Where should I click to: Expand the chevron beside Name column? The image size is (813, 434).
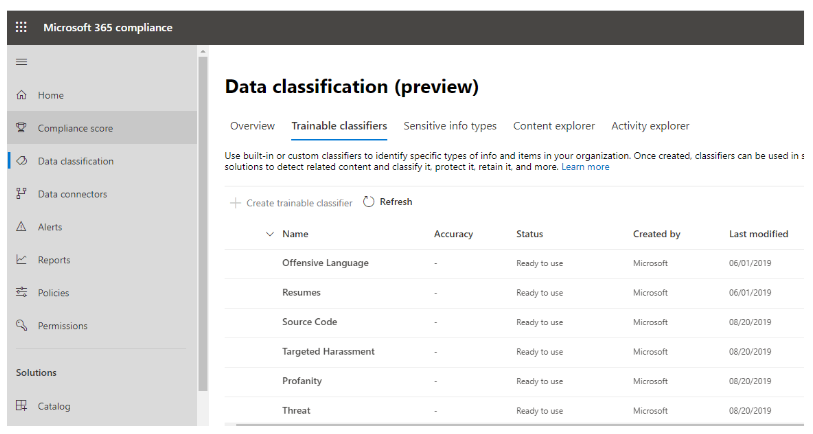point(270,234)
